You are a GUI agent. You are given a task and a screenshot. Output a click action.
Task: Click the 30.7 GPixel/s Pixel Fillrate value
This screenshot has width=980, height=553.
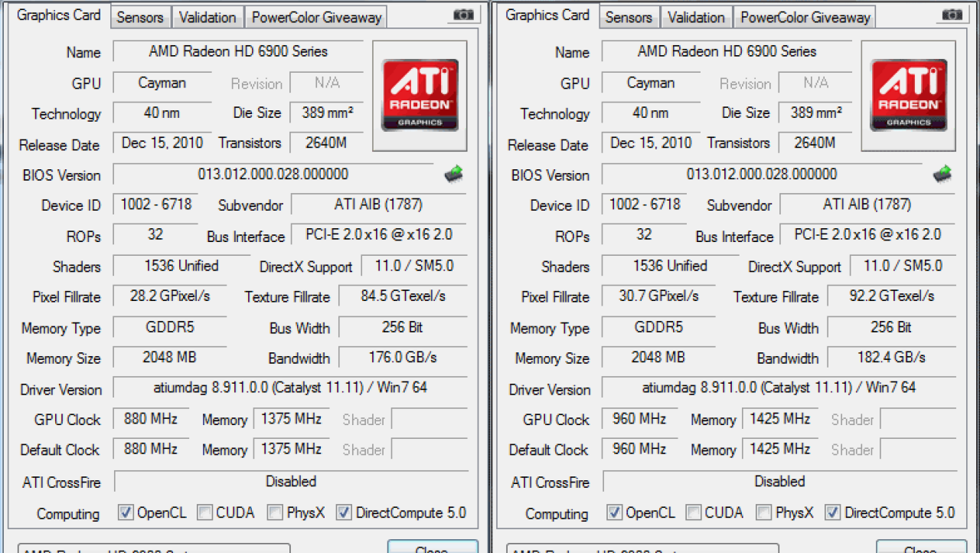click(658, 296)
